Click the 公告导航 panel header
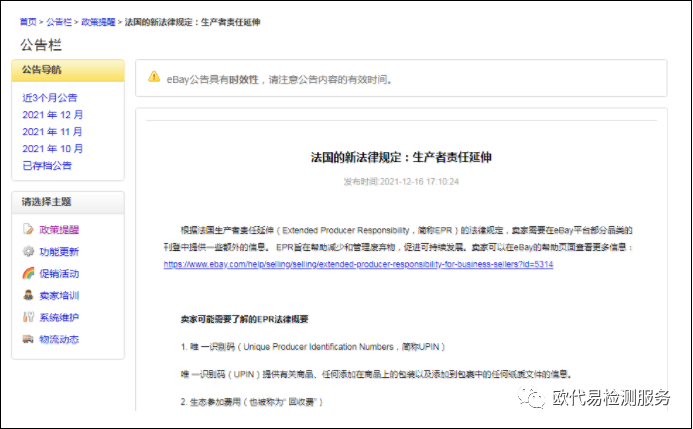Image resolution: width=693 pixels, height=429 pixels. (68, 70)
